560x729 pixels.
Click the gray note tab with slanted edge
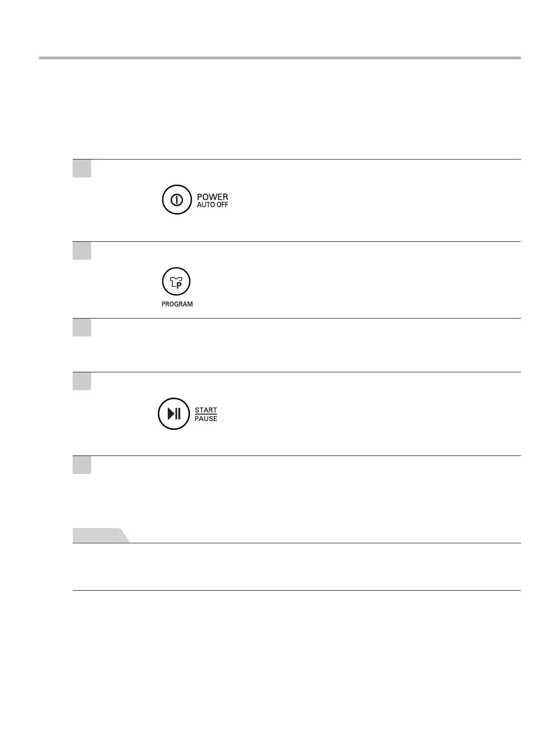(x=100, y=535)
